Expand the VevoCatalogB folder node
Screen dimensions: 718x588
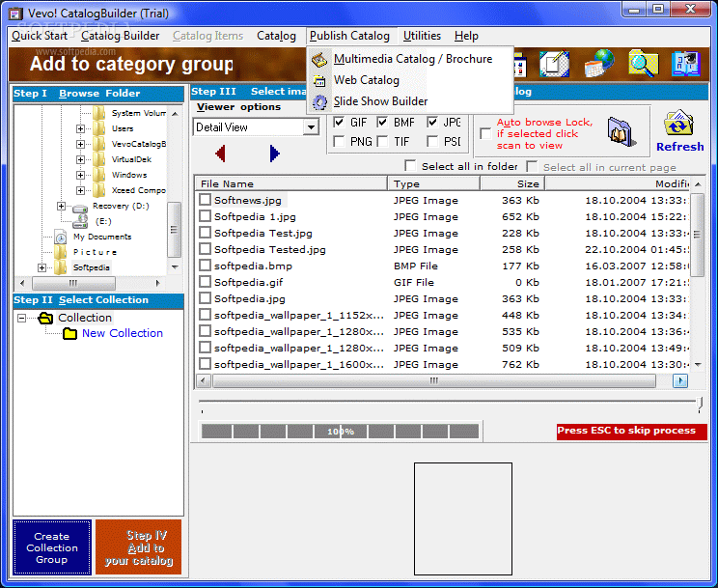coord(80,145)
